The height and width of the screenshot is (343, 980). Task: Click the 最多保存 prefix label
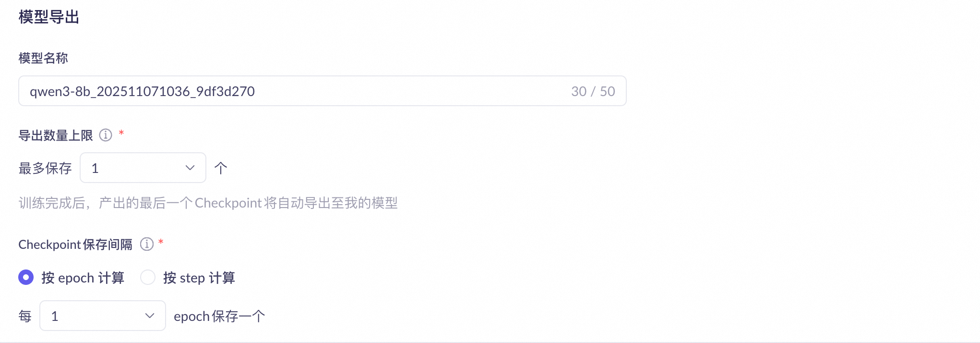45,168
